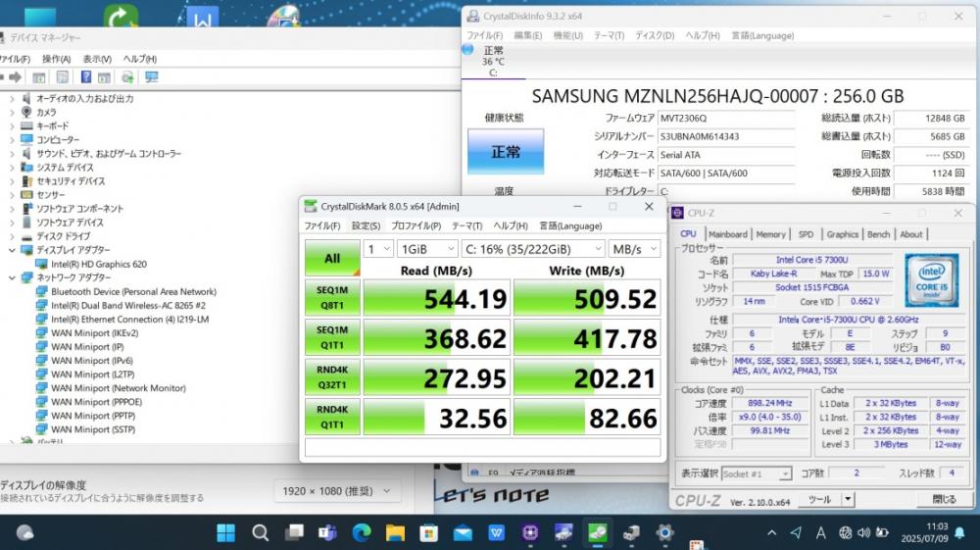Click Scan for hardware changes monitor icon
Viewport: 980px width, 550px height.
click(x=151, y=76)
